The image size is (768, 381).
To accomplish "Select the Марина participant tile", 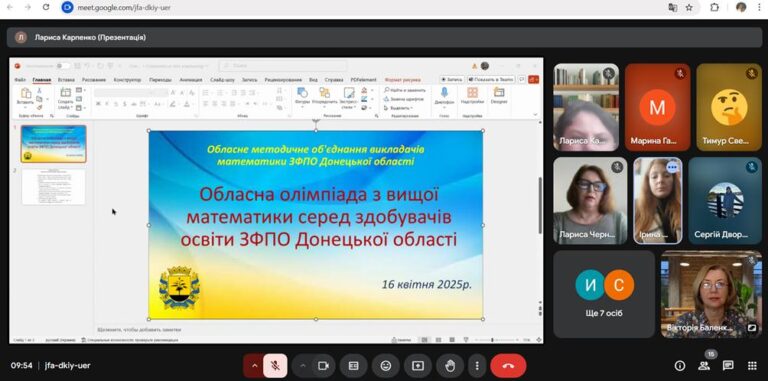I will 657,107.
